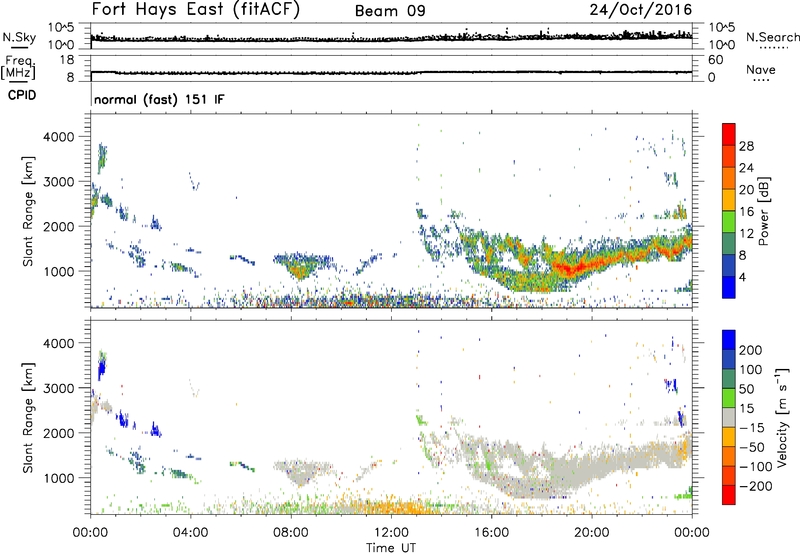This screenshot has width=800, height=554.
Task: Click the blue bottom segment of Power colorbar
Action: (729, 287)
